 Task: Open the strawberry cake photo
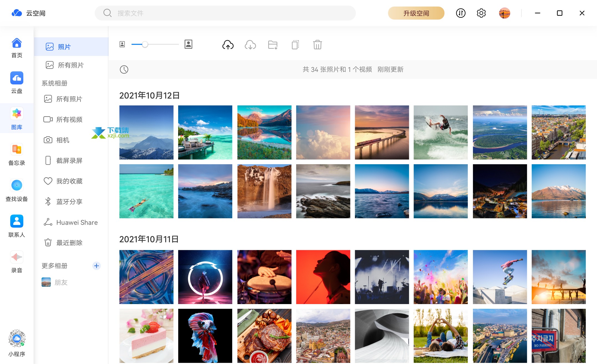[146, 336]
